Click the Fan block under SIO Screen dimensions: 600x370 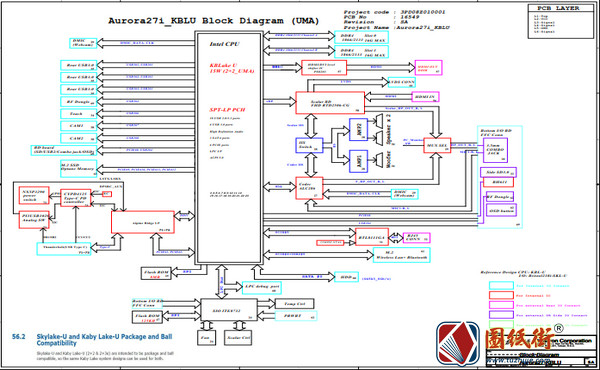coord(206,338)
